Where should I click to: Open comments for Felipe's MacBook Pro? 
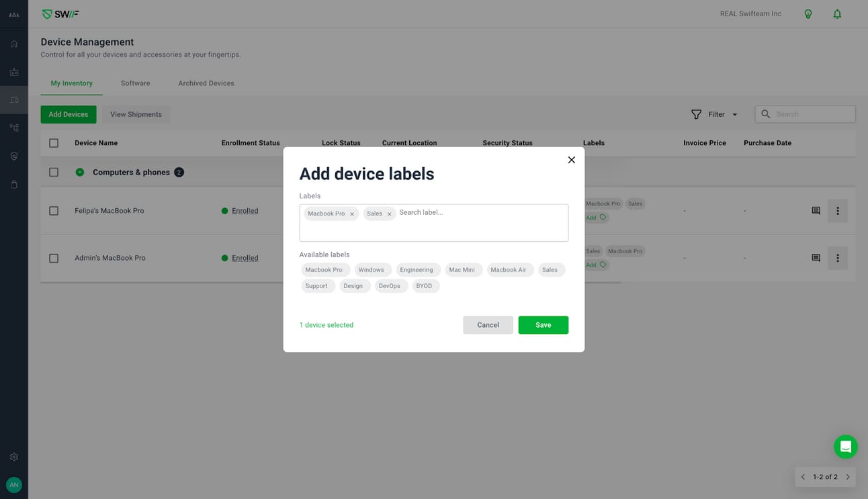pos(816,211)
